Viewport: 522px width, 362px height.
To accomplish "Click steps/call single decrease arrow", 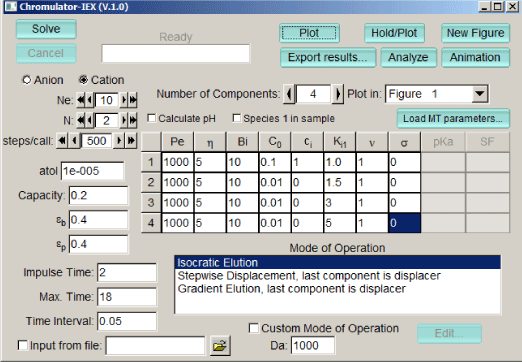I will tap(75, 141).
